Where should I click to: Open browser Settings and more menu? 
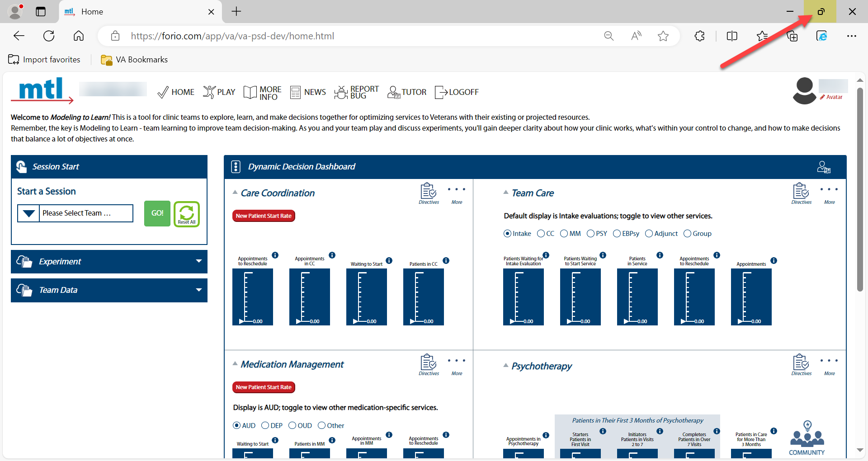pyautogui.click(x=852, y=36)
